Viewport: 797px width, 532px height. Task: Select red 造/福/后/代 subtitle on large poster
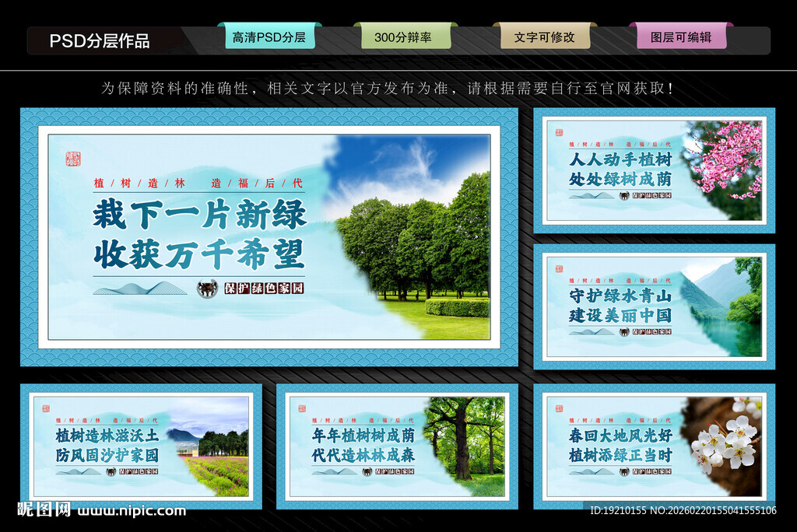pyautogui.click(x=257, y=184)
